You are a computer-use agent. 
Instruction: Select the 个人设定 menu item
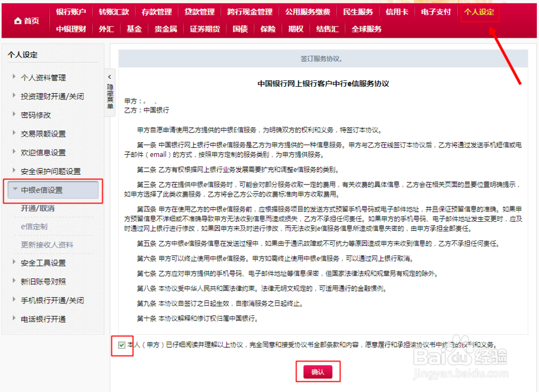(479, 12)
